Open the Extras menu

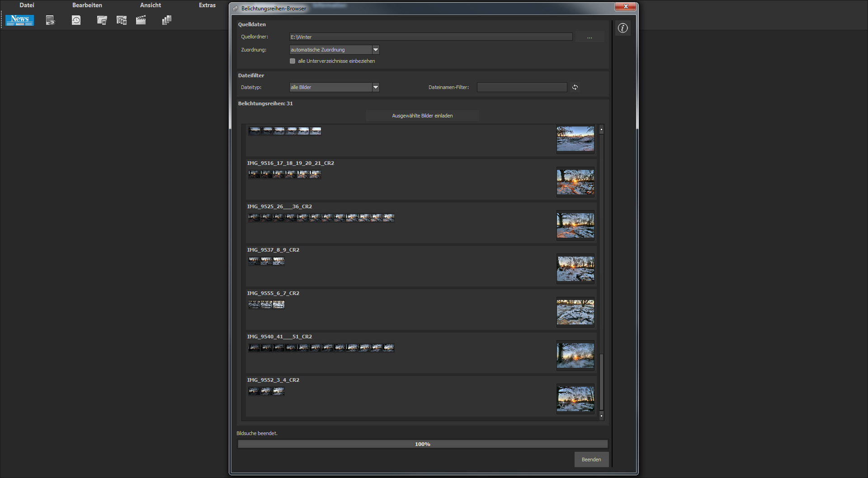coord(207,5)
